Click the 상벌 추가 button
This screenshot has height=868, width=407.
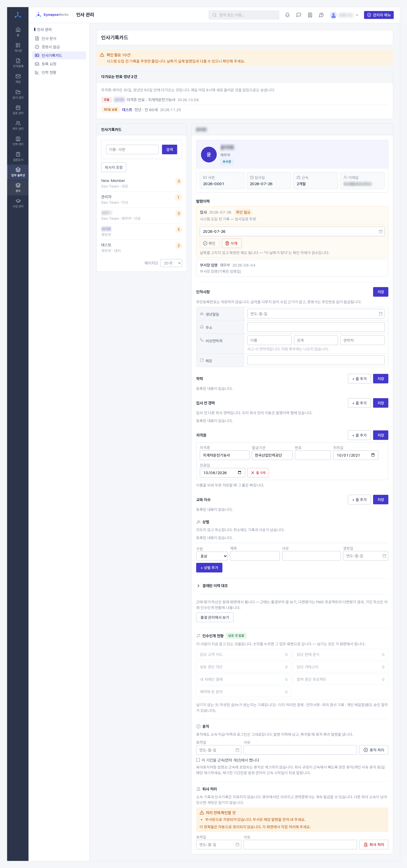tap(209, 567)
